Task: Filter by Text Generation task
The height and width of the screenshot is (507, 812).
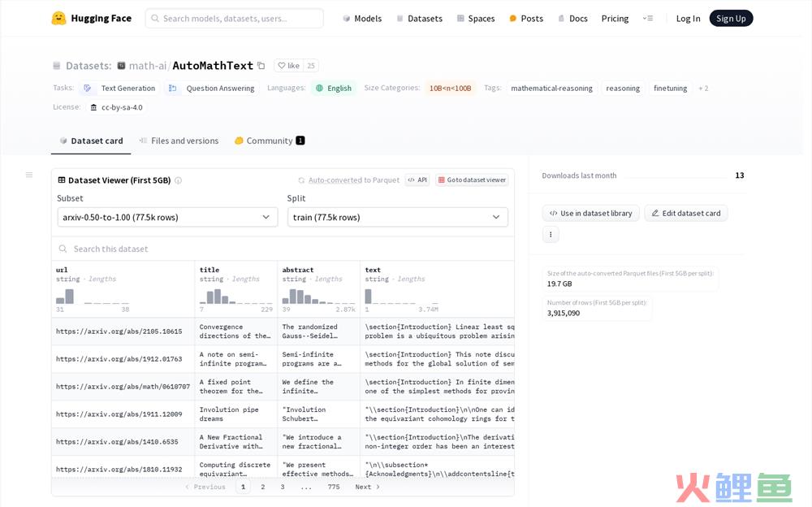Action: point(121,88)
